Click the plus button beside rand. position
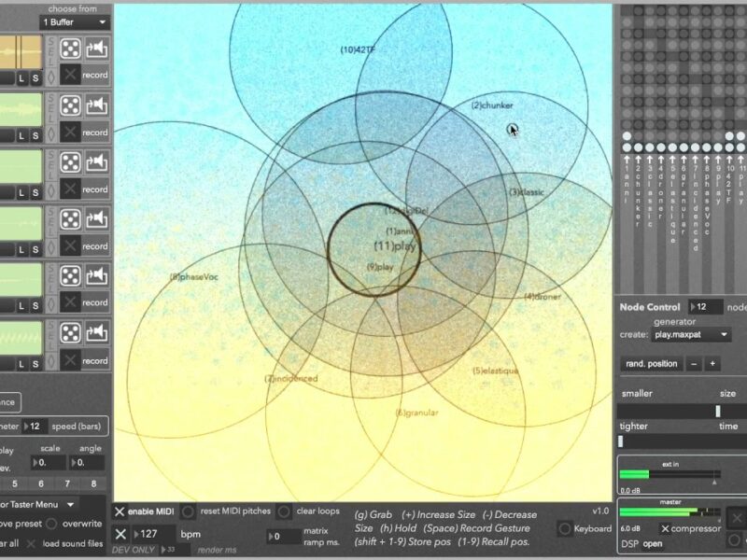 712,363
